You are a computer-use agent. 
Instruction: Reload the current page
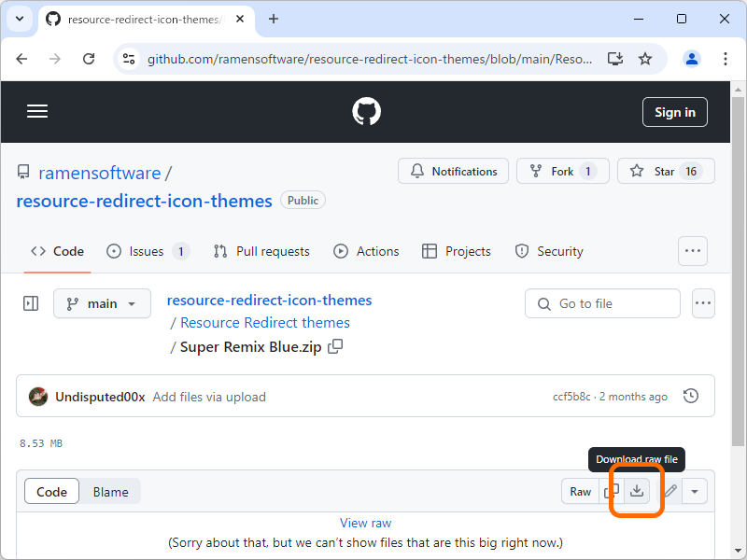pos(89,59)
